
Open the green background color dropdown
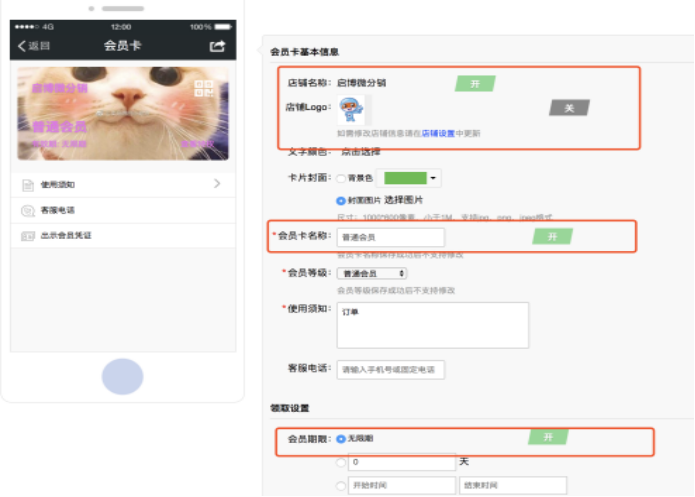pos(434,178)
